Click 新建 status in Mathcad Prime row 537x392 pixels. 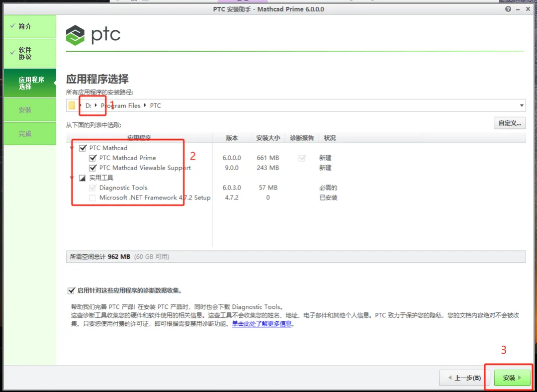[x=325, y=158]
